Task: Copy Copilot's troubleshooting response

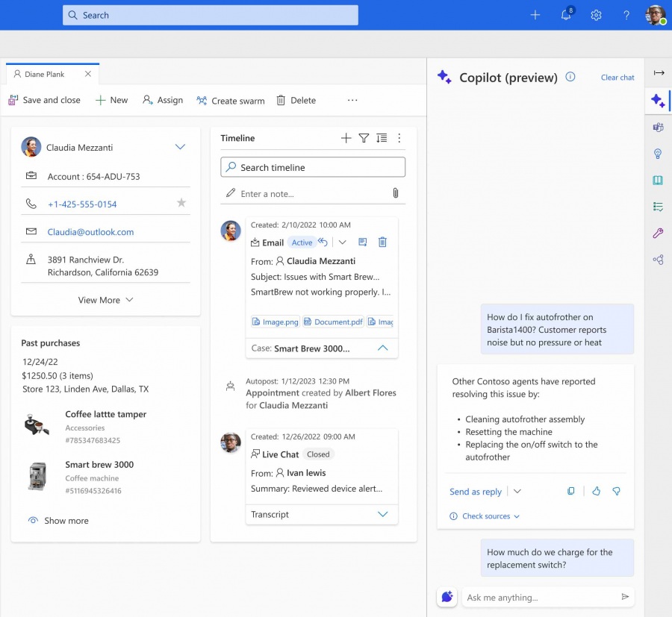Action: [571, 491]
